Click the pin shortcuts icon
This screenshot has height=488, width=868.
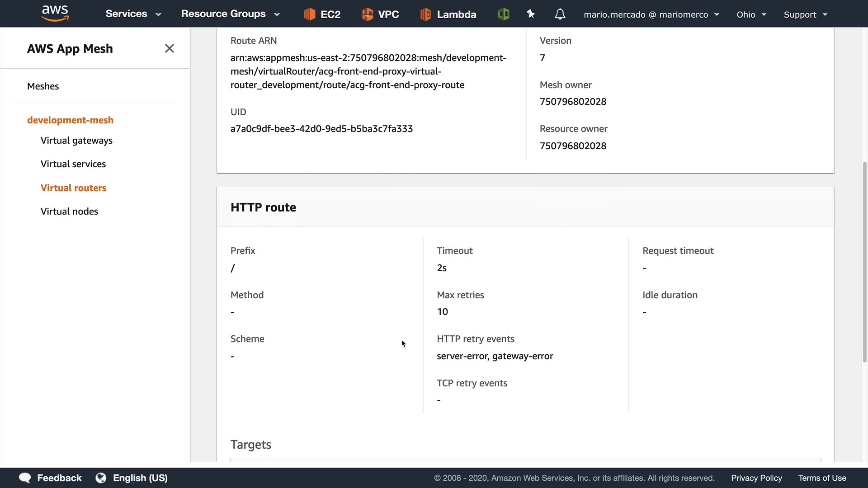click(x=531, y=14)
